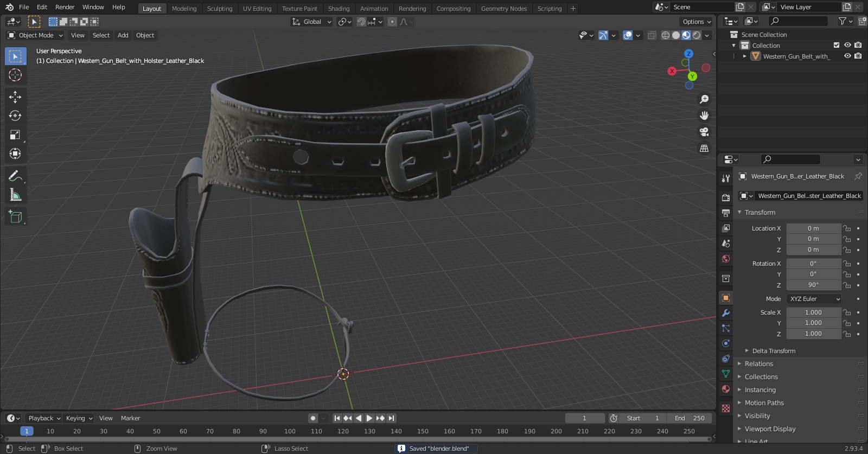Open the Tool properties tab
The height and width of the screenshot is (454, 868).
coord(726,178)
